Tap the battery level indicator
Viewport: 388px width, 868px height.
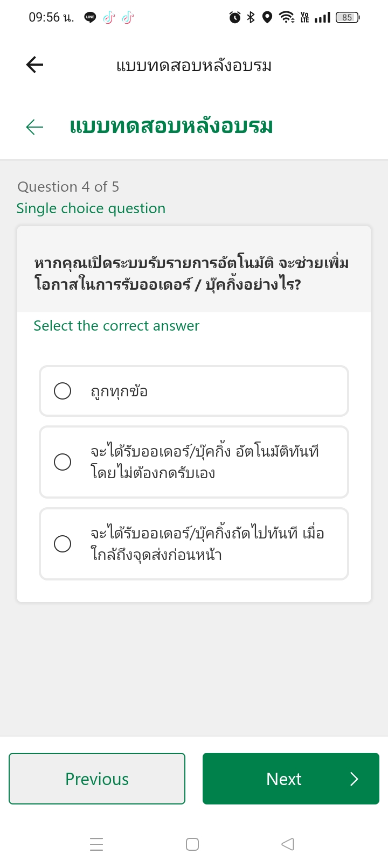347,18
